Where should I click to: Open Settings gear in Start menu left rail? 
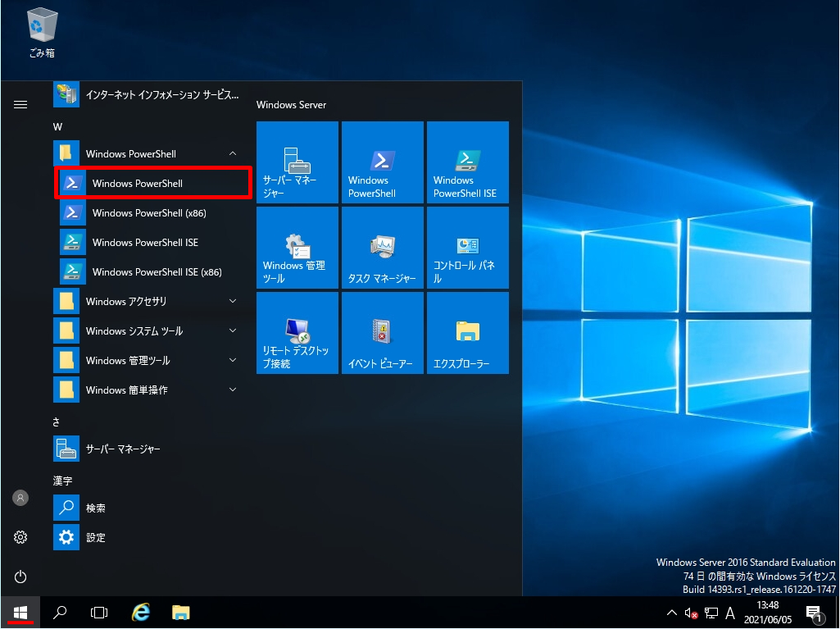[20, 537]
